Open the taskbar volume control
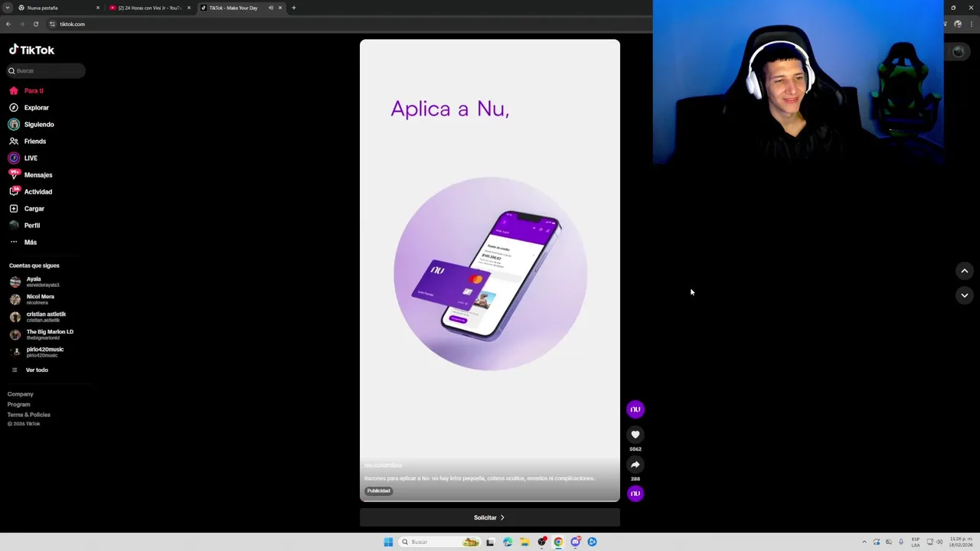The image size is (980, 551). (x=939, y=542)
